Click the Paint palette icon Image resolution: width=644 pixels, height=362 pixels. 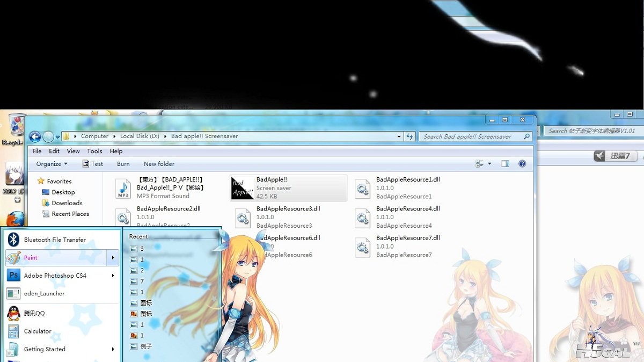(x=13, y=258)
